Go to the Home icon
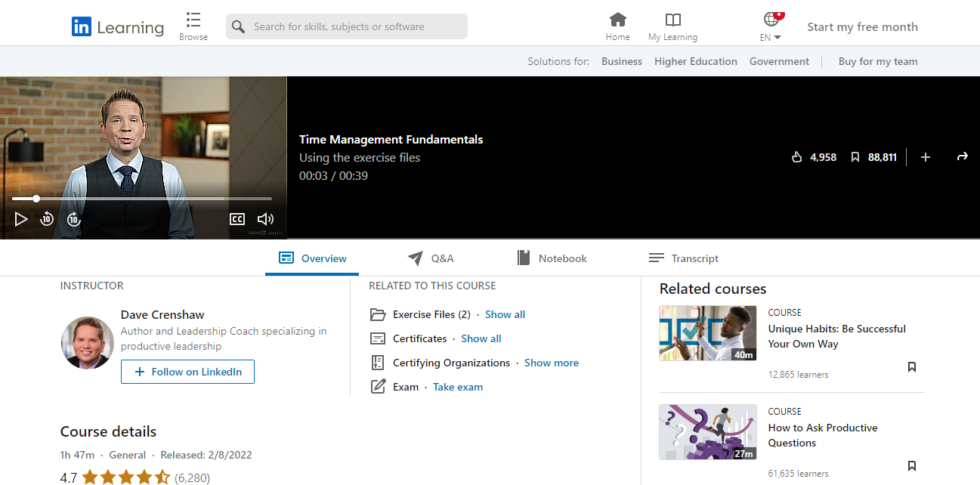The image size is (980, 485). click(617, 26)
